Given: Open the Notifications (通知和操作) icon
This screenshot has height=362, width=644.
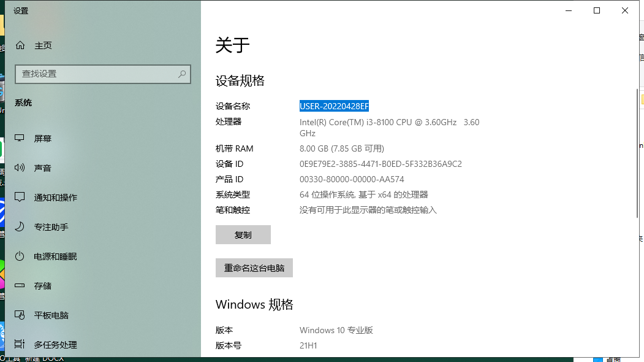Looking at the screenshot, I should [20, 198].
